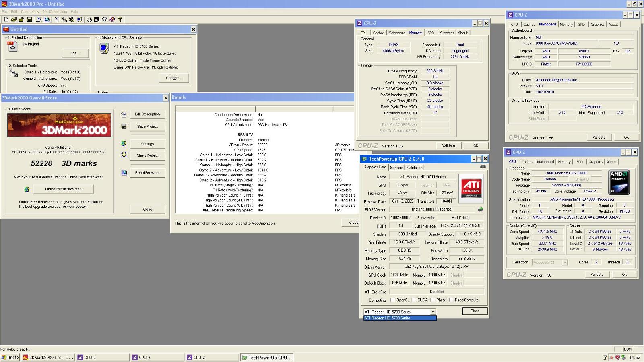
Task: Switch to Sensors tab in GPU-Z
Action: click(396, 168)
